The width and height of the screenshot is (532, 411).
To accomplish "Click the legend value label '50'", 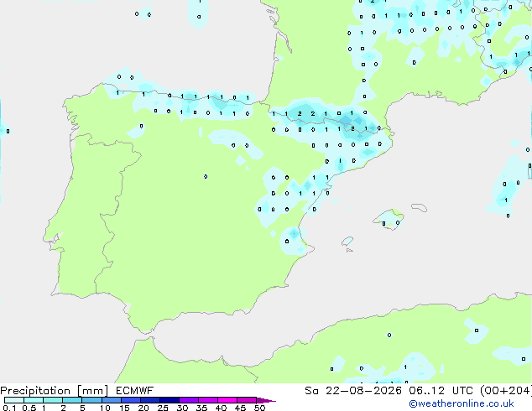I will pos(259,408).
